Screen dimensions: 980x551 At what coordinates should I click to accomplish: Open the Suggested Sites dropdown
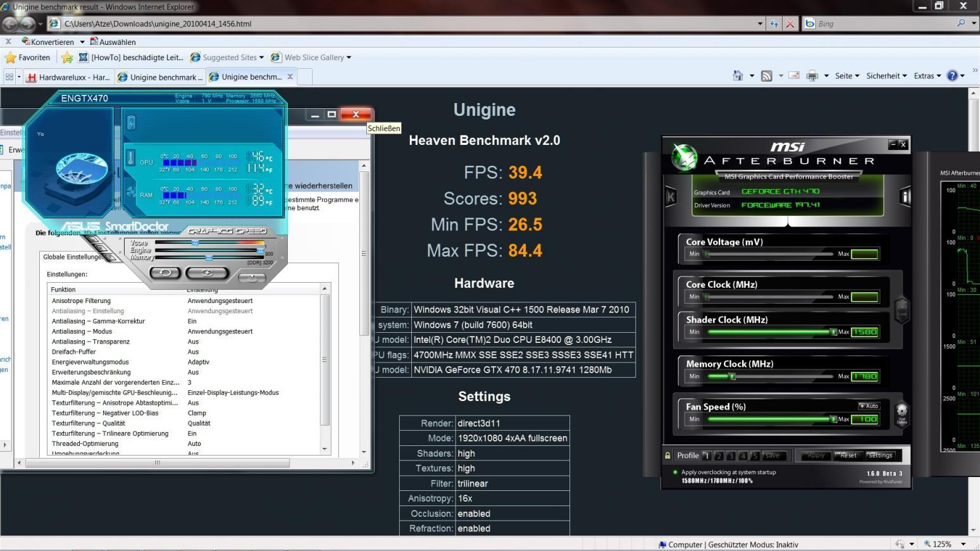[x=261, y=58]
